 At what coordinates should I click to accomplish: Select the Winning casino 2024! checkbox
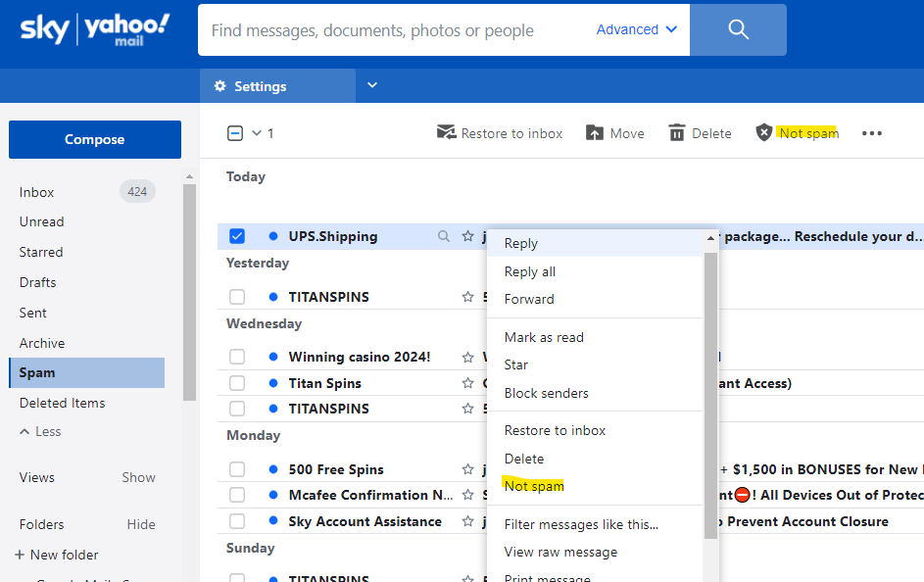(237, 357)
